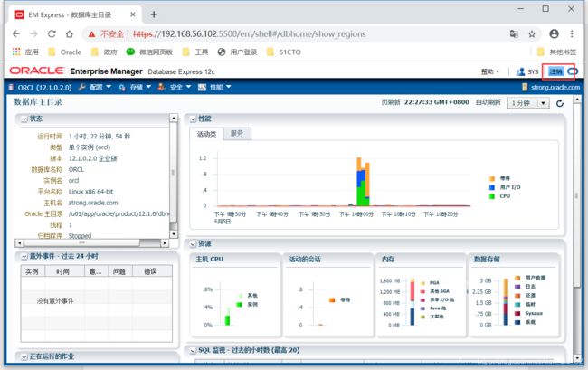
Task: Click the CPU legend swatch
Action: coord(492,196)
